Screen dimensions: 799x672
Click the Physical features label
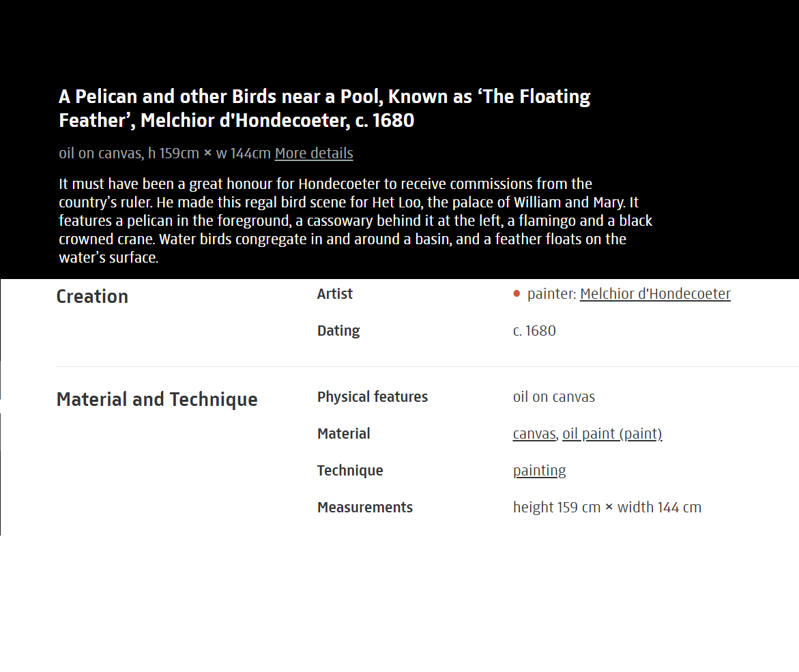[x=373, y=397]
